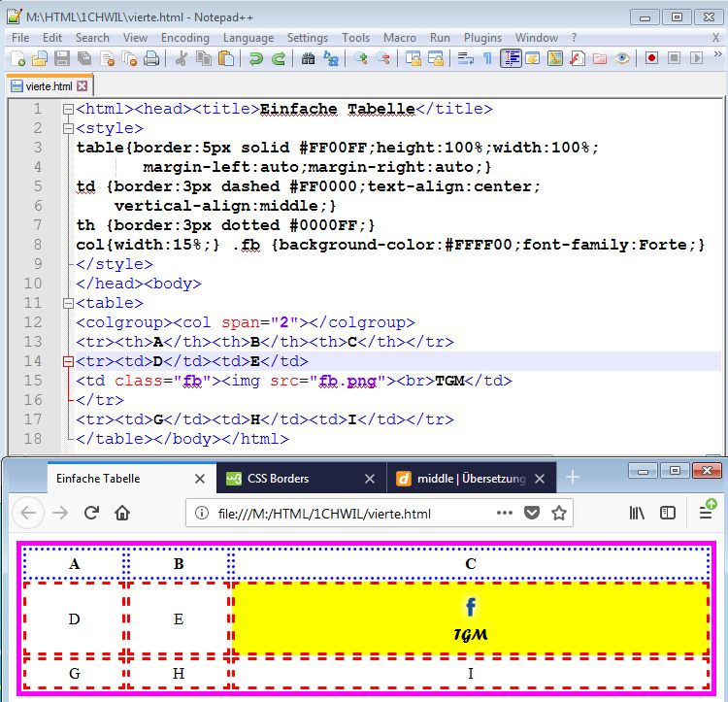Click the Paste clipboard icon
Screen dimensions: 728x702
click(225, 58)
